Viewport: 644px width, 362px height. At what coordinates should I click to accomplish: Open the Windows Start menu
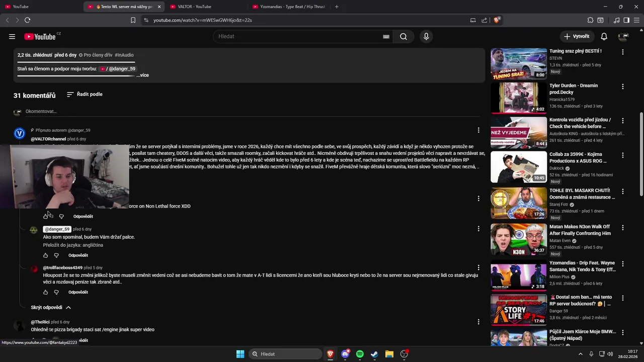click(x=240, y=354)
